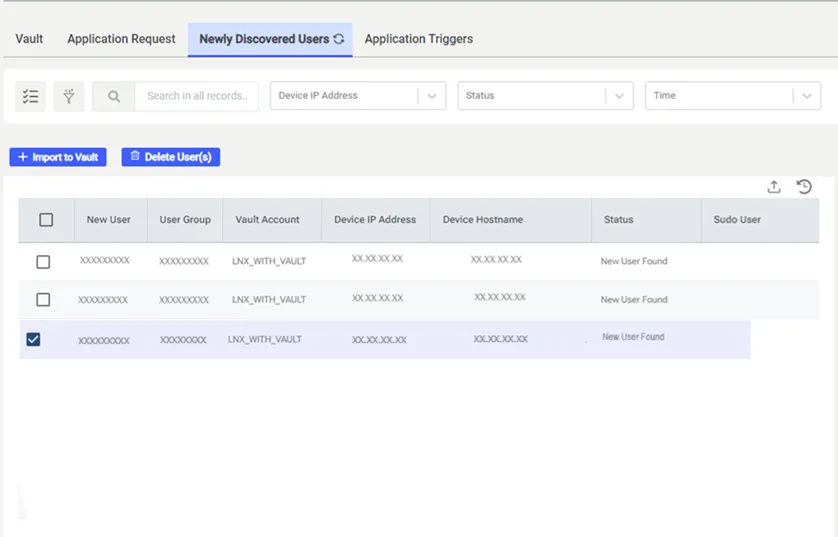Viewport: 838px width, 537px height.
Task: Open the history clock icon above table
Action: (x=804, y=186)
